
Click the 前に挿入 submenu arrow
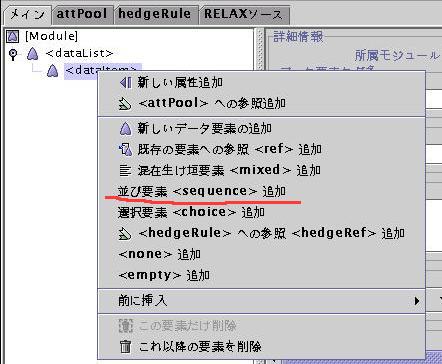(x=417, y=301)
